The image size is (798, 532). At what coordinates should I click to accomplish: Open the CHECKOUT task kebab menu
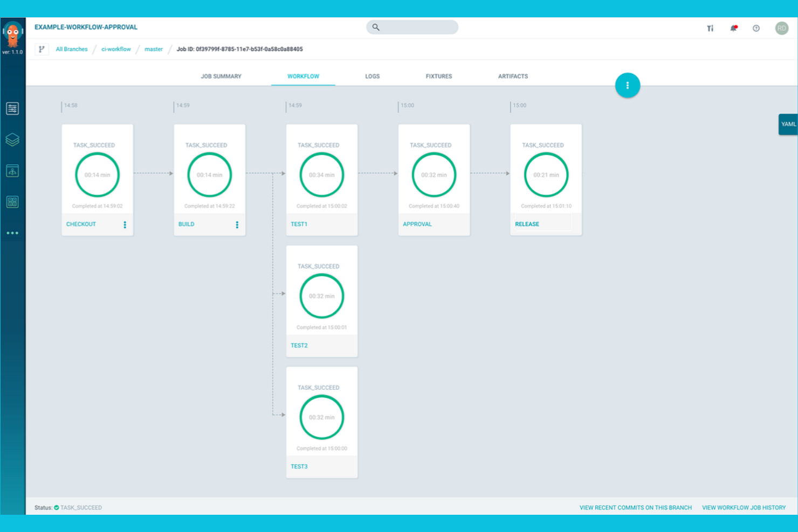[125, 224]
